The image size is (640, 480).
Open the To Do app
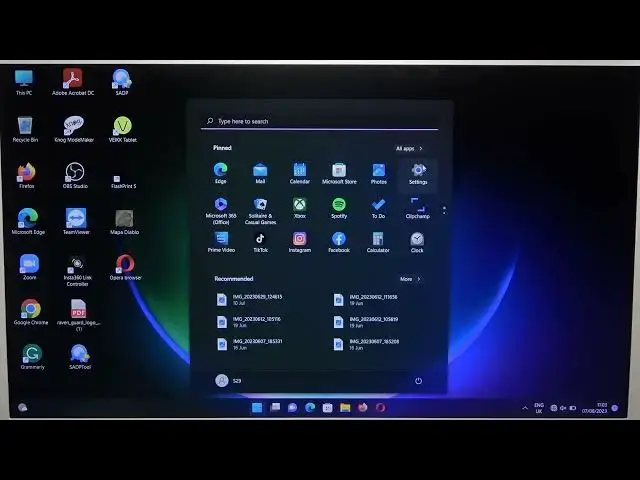[378, 208]
